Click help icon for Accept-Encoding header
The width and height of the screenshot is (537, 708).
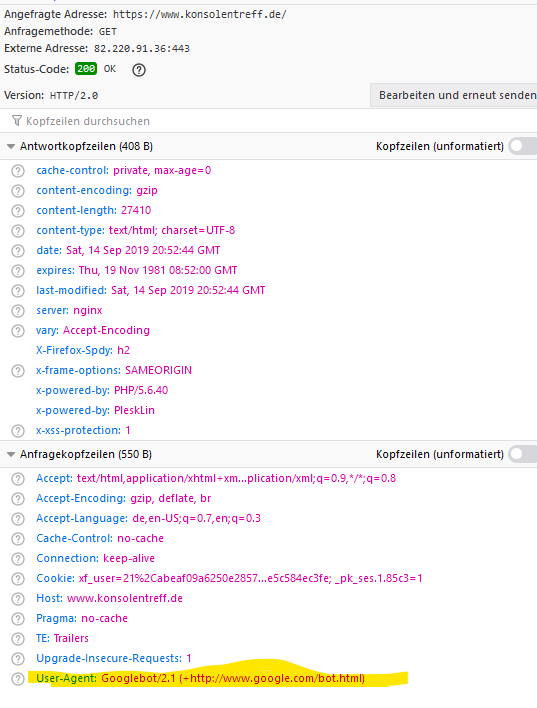[18, 499]
